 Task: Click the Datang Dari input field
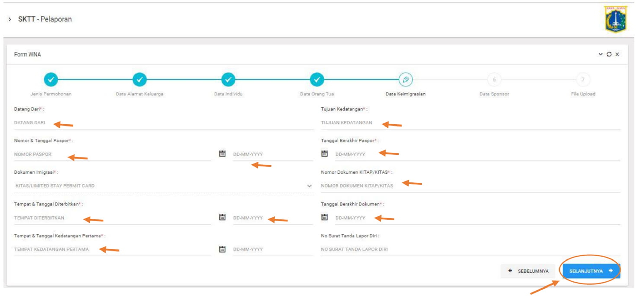[x=163, y=123]
